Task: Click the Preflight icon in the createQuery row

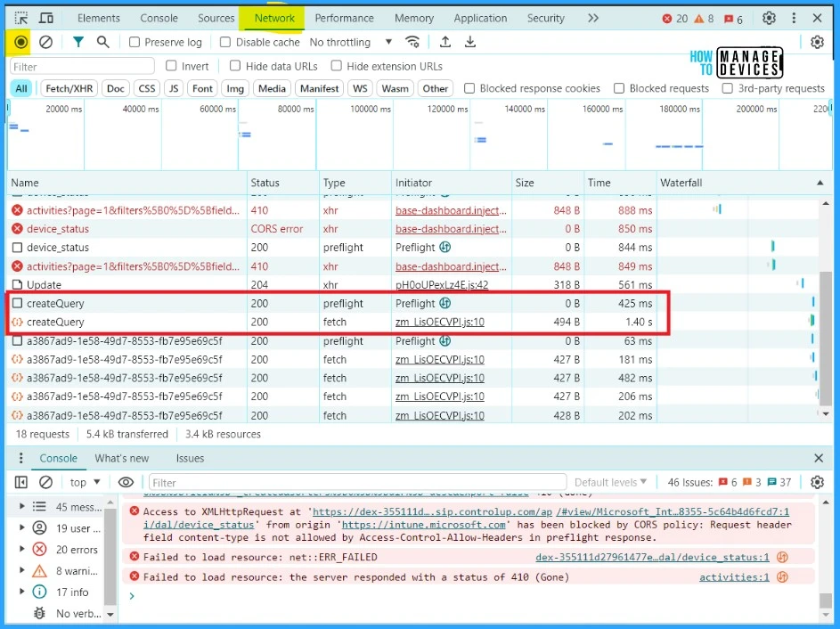Action: 445,303
